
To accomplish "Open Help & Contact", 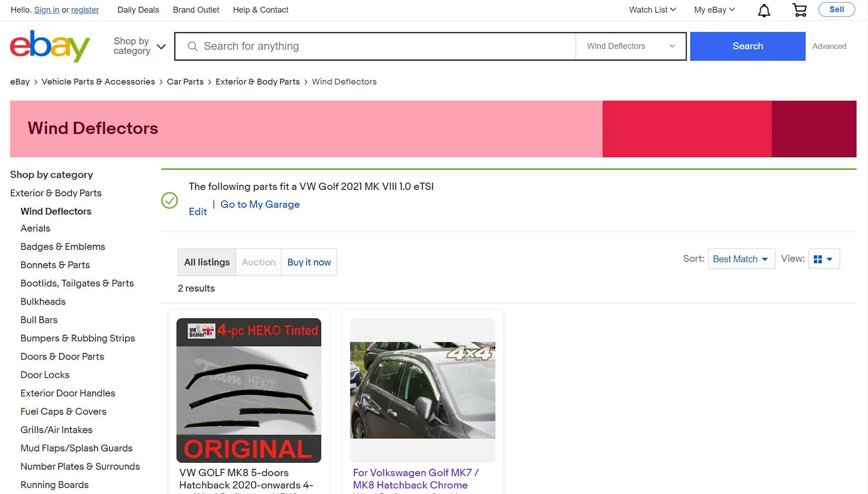I will 260,10.
